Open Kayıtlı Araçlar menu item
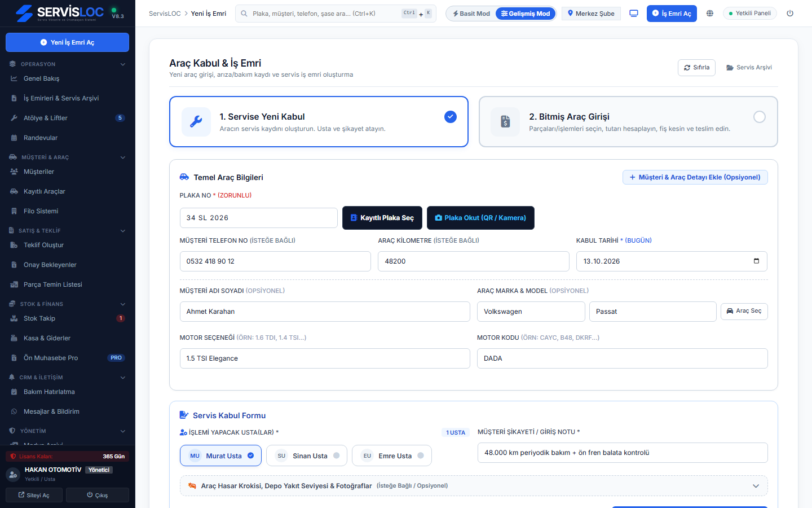 [68, 191]
